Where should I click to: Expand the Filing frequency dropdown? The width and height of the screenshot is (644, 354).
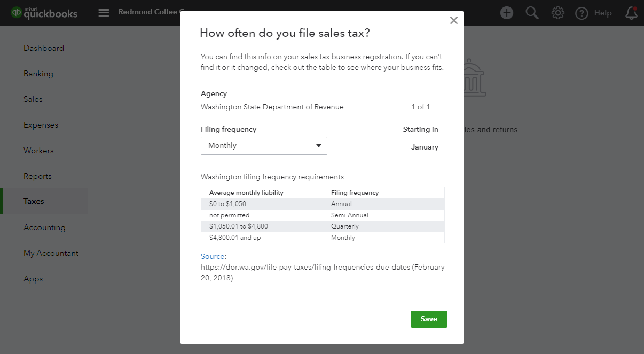click(x=264, y=146)
